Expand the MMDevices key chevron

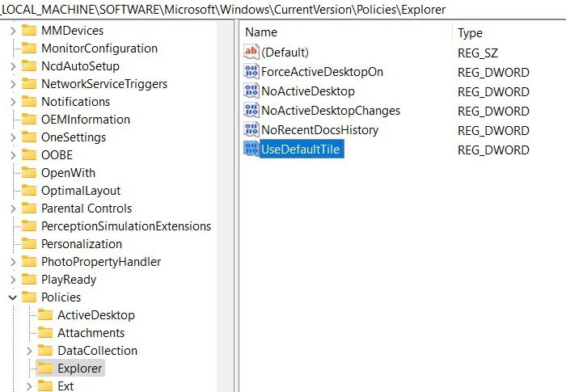coord(13,31)
